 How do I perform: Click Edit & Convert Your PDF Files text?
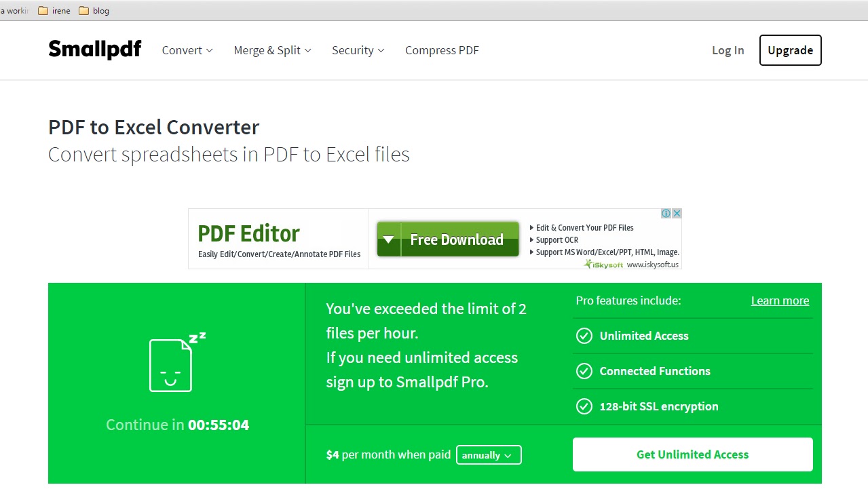click(585, 228)
